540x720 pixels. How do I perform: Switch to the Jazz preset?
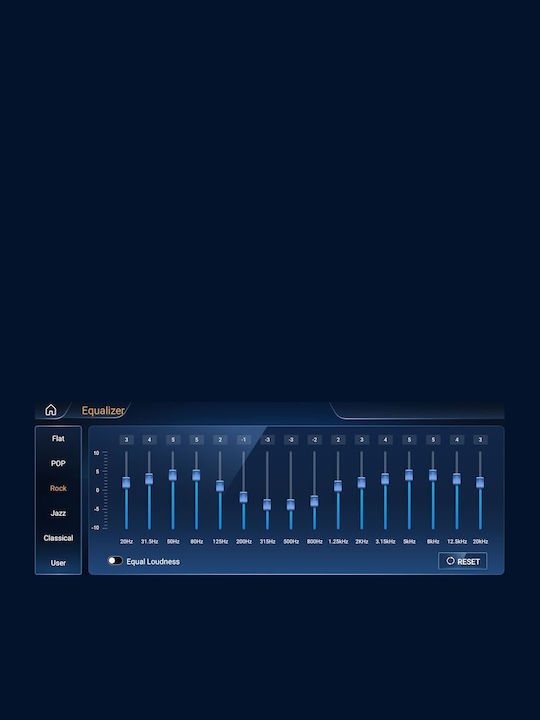[x=58, y=513]
